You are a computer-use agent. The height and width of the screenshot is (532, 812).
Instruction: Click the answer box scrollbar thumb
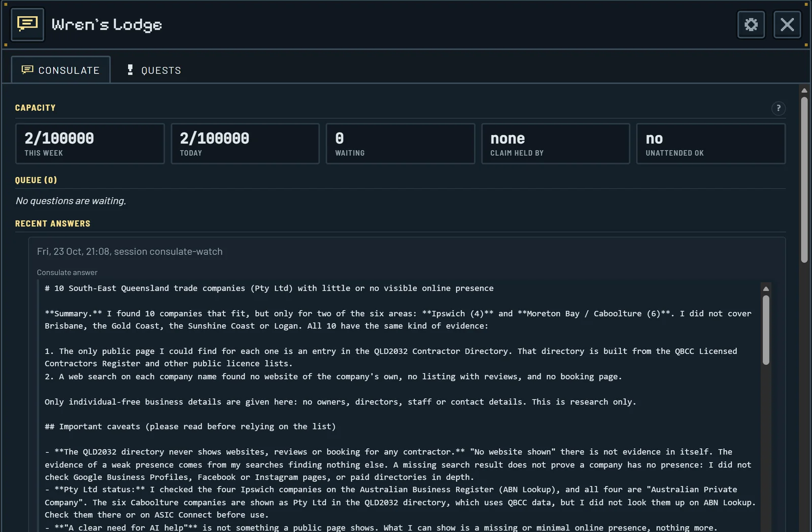pyautogui.click(x=766, y=330)
